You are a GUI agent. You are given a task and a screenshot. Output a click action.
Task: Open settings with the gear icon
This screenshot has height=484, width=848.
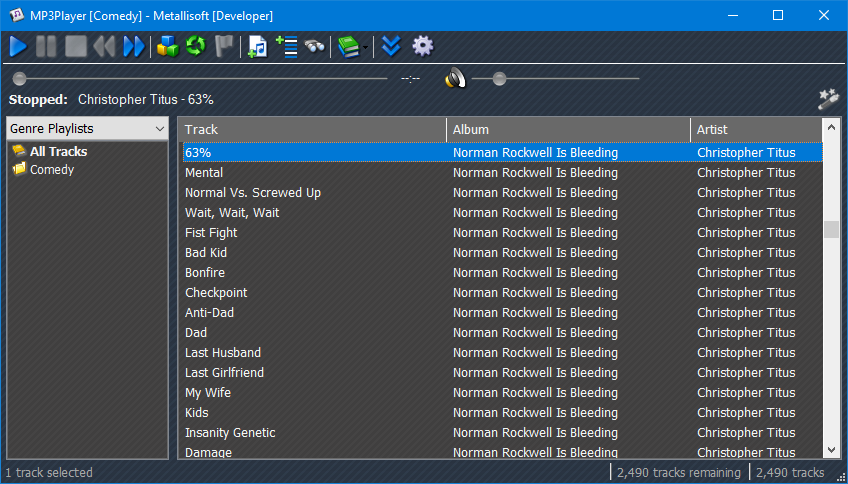423,46
